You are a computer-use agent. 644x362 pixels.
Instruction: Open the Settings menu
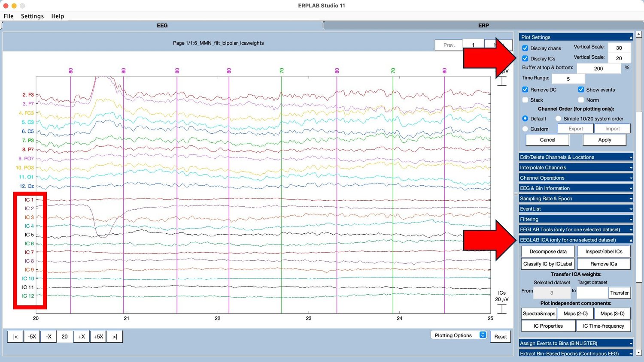click(32, 16)
